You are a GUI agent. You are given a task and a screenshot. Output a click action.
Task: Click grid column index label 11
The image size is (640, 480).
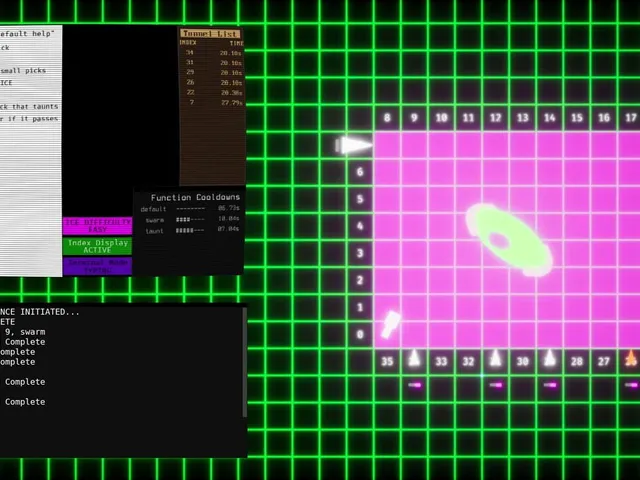tap(468, 118)
